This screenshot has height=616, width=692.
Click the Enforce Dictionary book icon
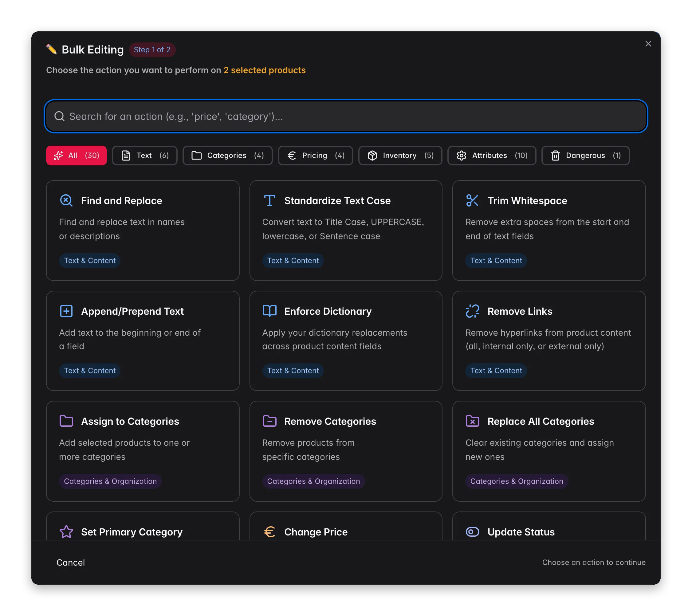(269, 311)
